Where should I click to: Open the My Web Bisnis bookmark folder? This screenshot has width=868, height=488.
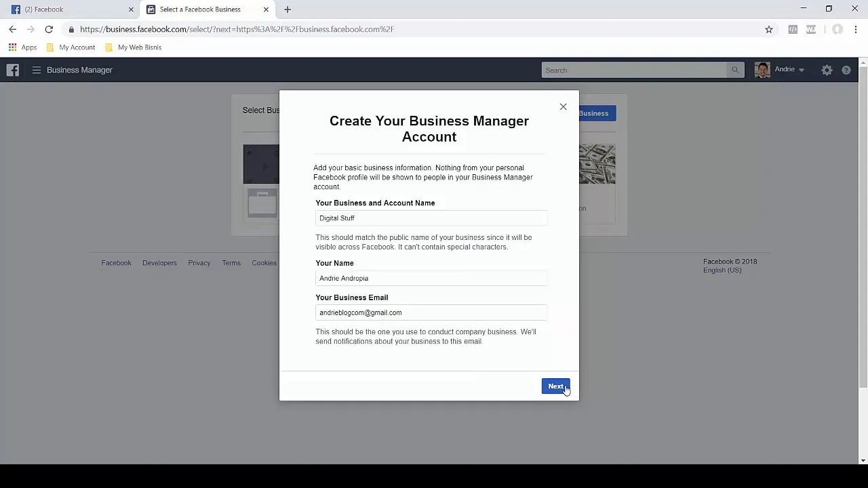click(133, 47)
